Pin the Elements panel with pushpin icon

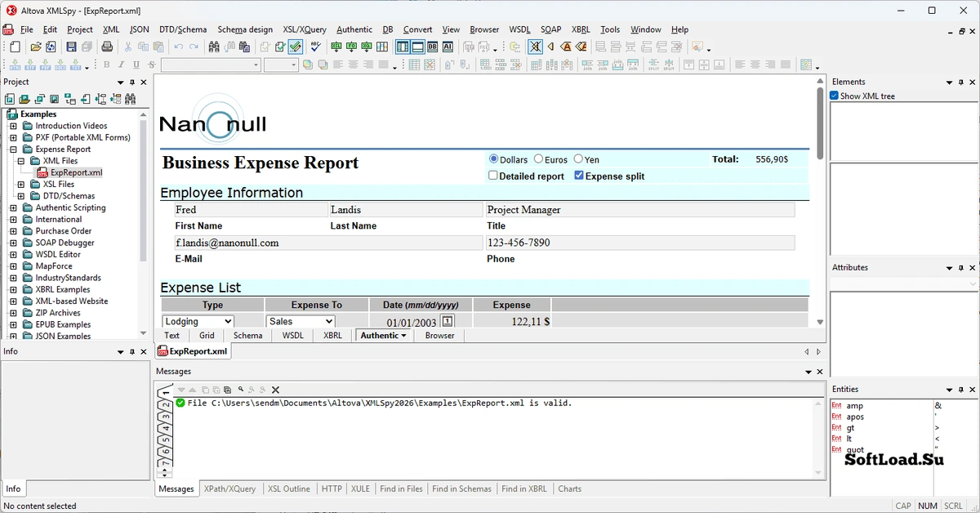tap(961, 83)
